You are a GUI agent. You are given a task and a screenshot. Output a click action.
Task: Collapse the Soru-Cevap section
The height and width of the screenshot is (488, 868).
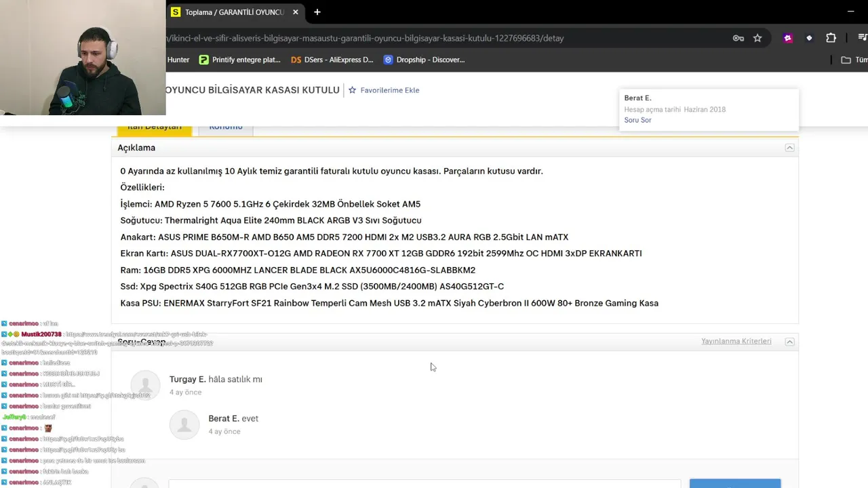[789, 342]
